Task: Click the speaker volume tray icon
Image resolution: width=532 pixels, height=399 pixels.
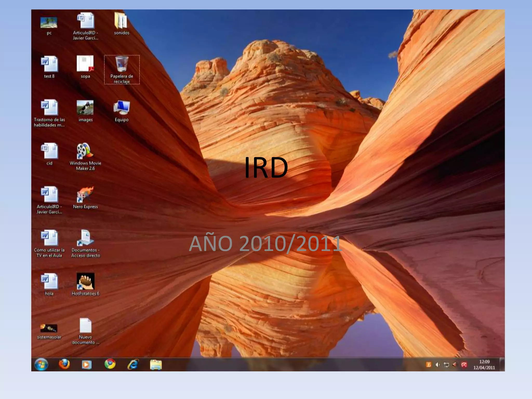Action: click(437, 365)
